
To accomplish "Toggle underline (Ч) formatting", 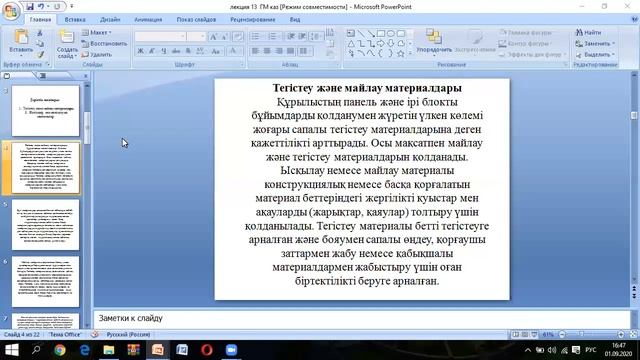I will (x=164, y=51).
